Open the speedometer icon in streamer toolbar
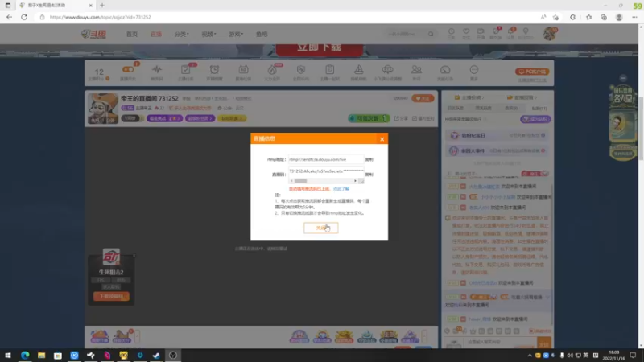Screen dimensions: 644x362 [445, 70]
